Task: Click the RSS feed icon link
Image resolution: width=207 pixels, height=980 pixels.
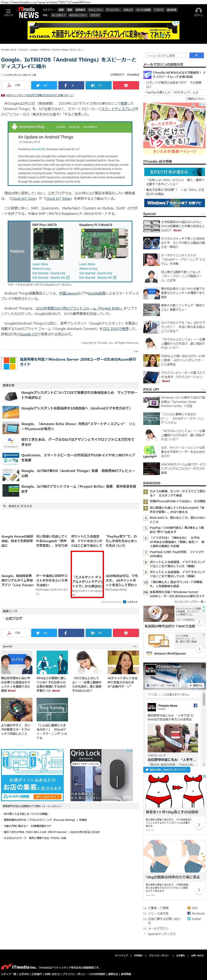Action: click(x=192, y=908)
